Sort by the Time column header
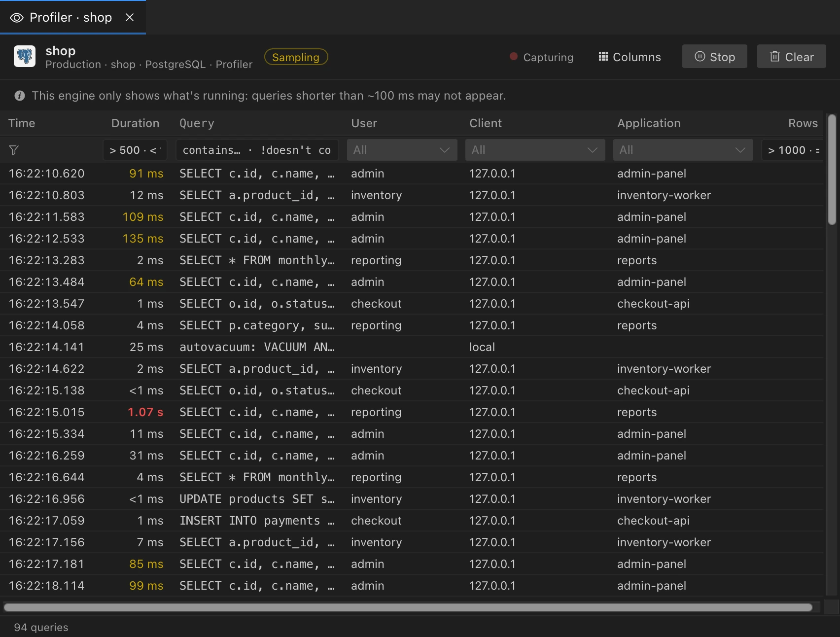The image size is (840, 637). coord(22,123)
